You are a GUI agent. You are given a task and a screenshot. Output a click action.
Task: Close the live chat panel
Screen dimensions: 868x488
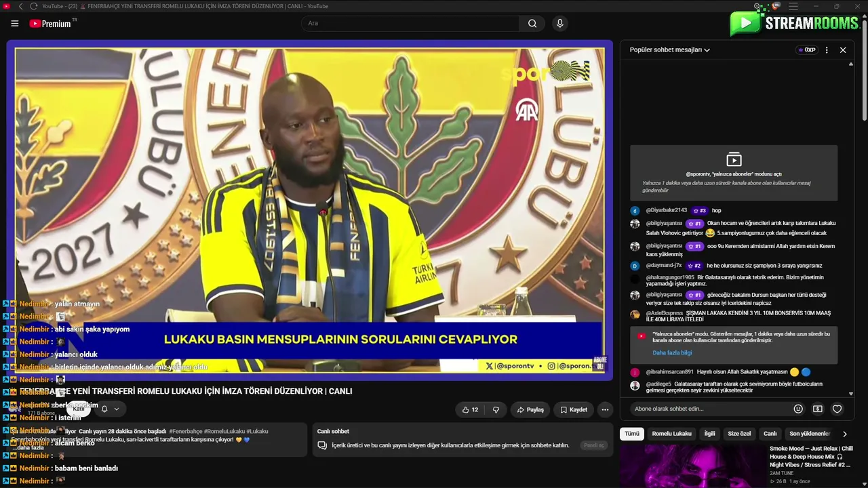click(x=843, y=49)
